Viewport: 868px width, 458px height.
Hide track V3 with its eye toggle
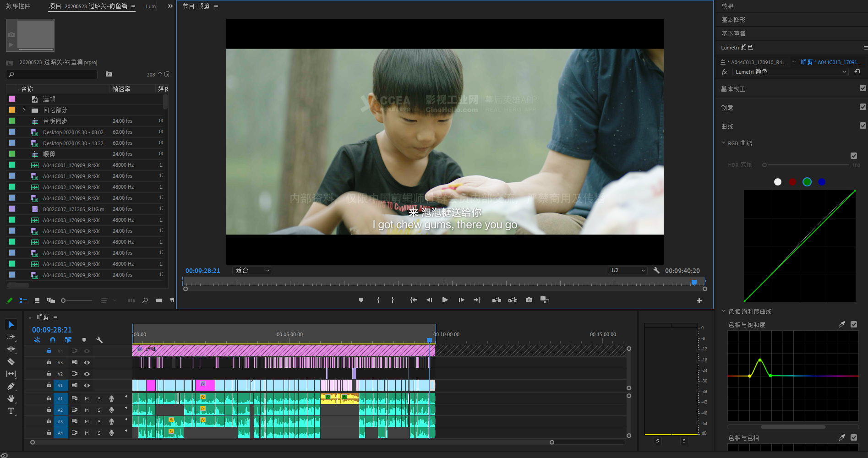87,362
